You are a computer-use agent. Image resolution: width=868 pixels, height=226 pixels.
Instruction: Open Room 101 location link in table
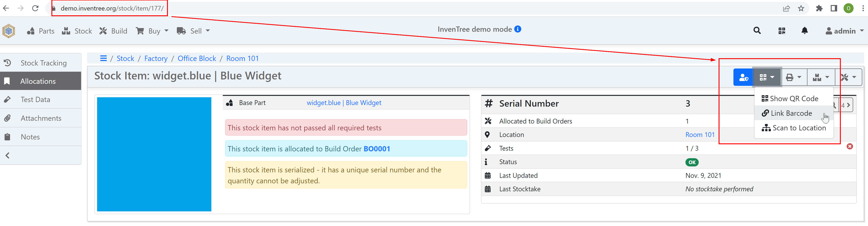tap(700, 134)
